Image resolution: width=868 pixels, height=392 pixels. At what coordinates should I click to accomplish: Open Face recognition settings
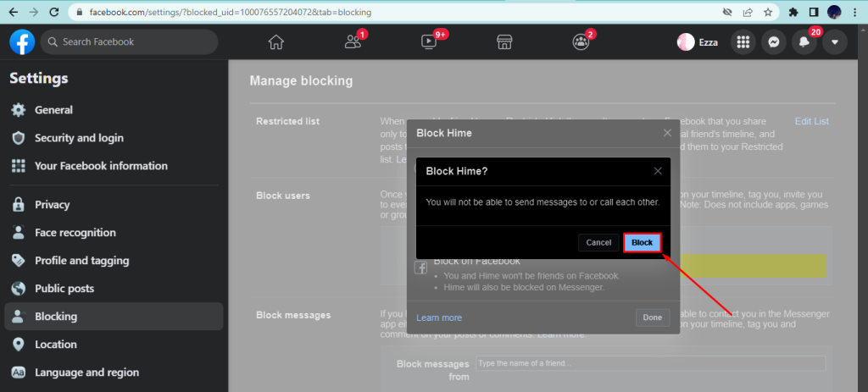(114, 233)
